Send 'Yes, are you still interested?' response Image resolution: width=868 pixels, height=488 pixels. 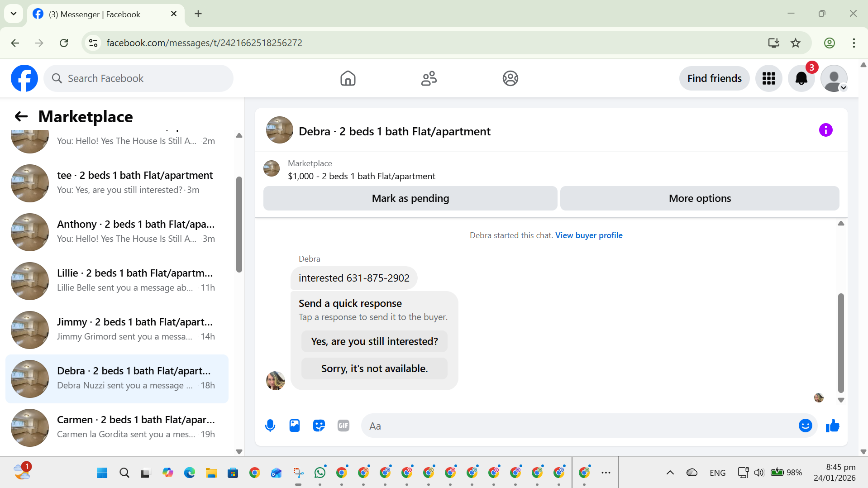pyautogui.click(x=374, y=341)
